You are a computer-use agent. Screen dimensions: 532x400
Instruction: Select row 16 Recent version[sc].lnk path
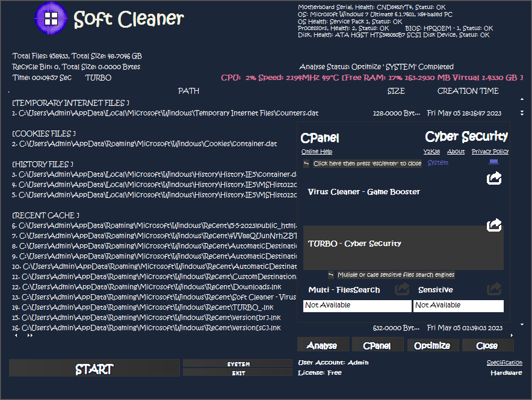coord(146,328)
